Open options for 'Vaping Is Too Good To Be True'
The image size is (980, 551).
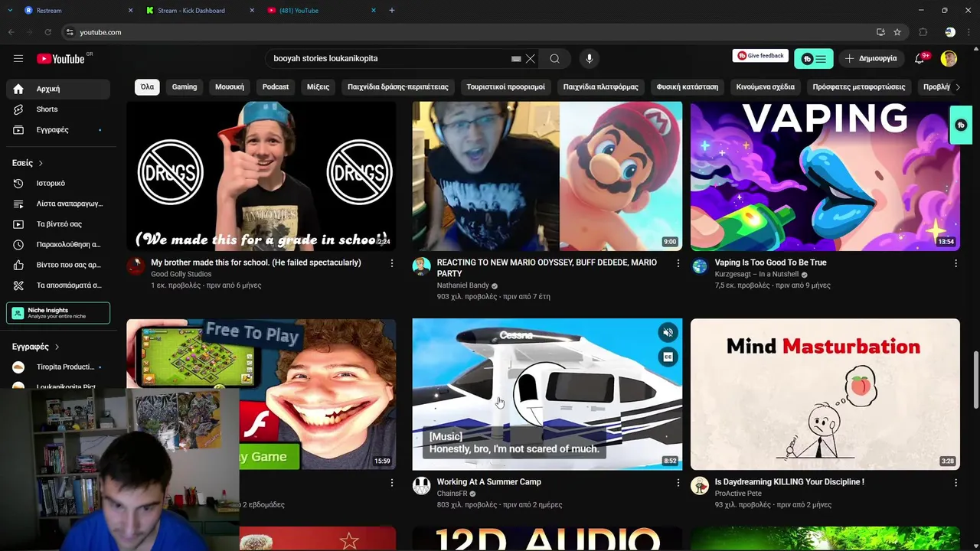point(955,262)
